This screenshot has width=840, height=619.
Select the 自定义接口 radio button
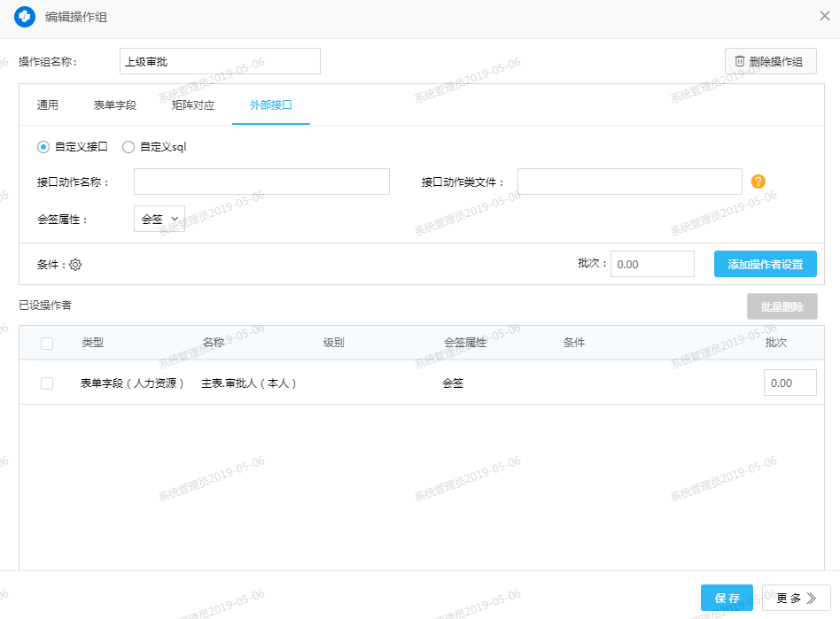tap(43, 147)
